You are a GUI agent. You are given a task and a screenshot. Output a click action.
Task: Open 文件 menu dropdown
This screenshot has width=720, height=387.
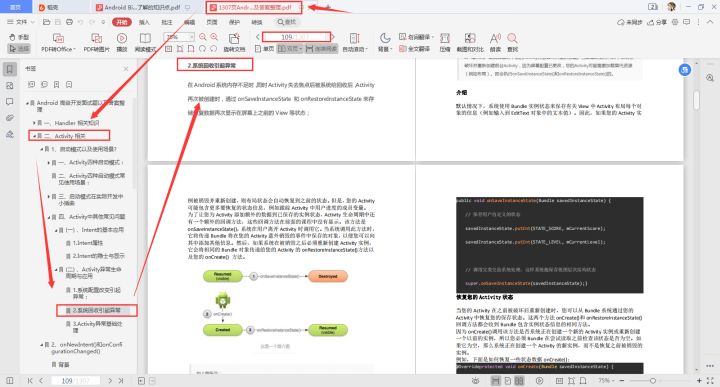[21, 22]
